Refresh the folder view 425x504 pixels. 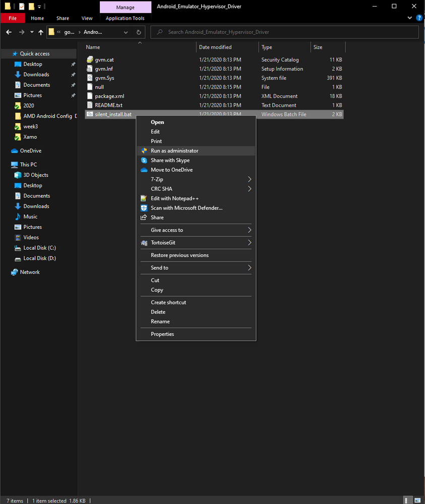[x=139, y=32]
